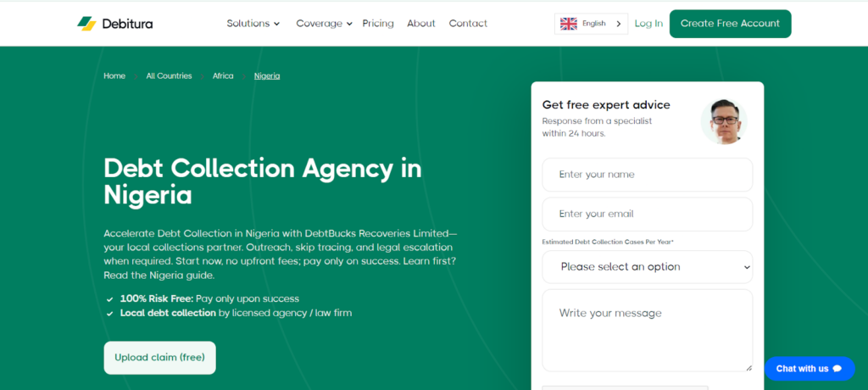The width and height of the screenshot is (868, 390).
Task: Expand the Solutions dropdown menu
Action: click(x=253, y=24)
